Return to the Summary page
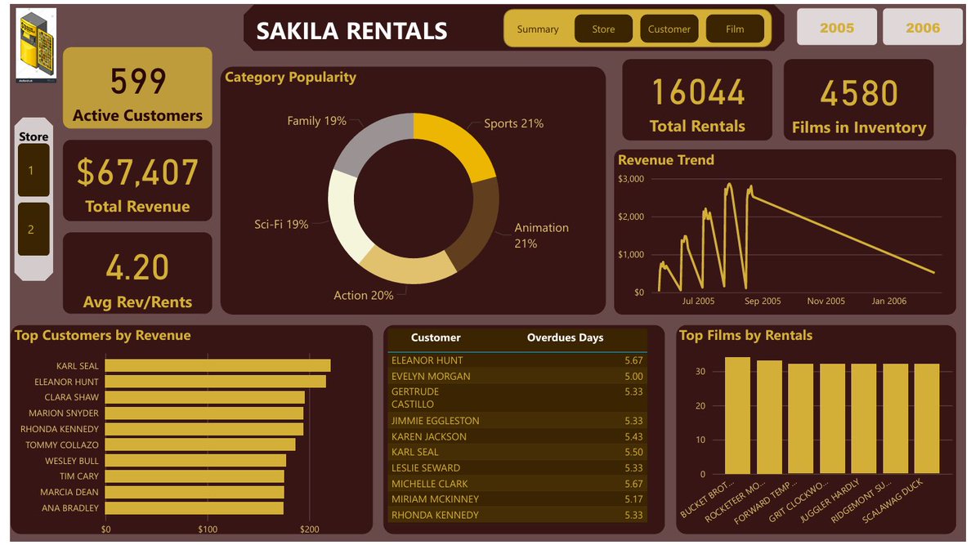This screenshot has height=545, width=980. pyautogui.click(x=537, y=28)
